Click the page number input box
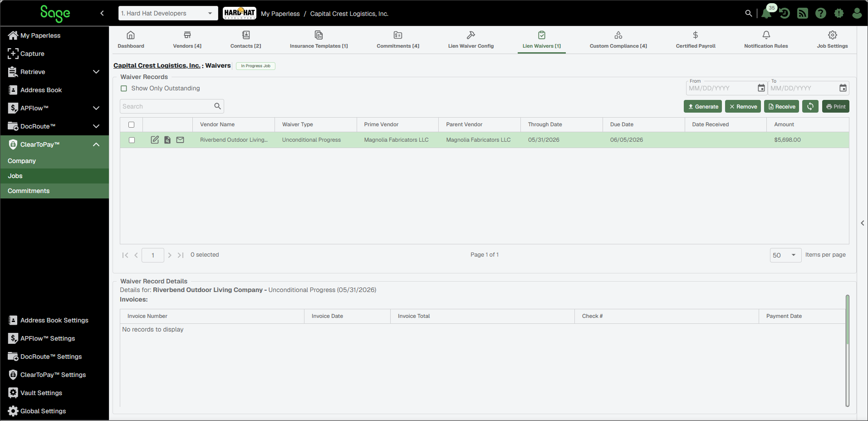This screenshot has height=421, width=868. tap(153, 255)
